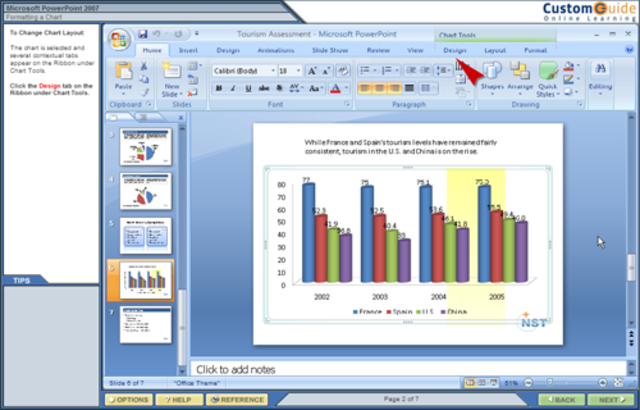The width and height of the screenshot is (640, 410).
Task: Open PowerPoint Help question mark
Action: (629, 50)
